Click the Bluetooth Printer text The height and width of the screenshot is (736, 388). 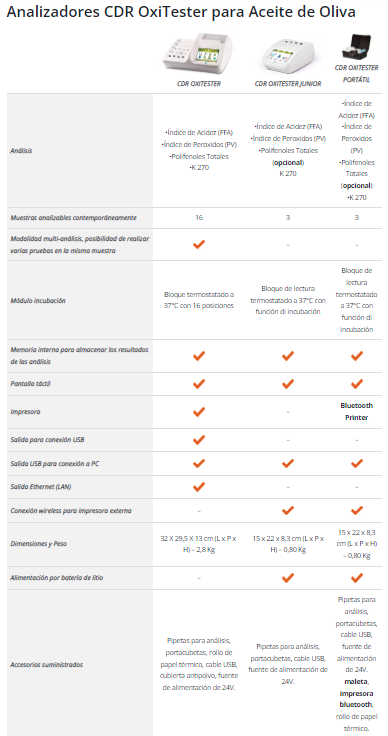pyautogui.click(x=357, y=411)
